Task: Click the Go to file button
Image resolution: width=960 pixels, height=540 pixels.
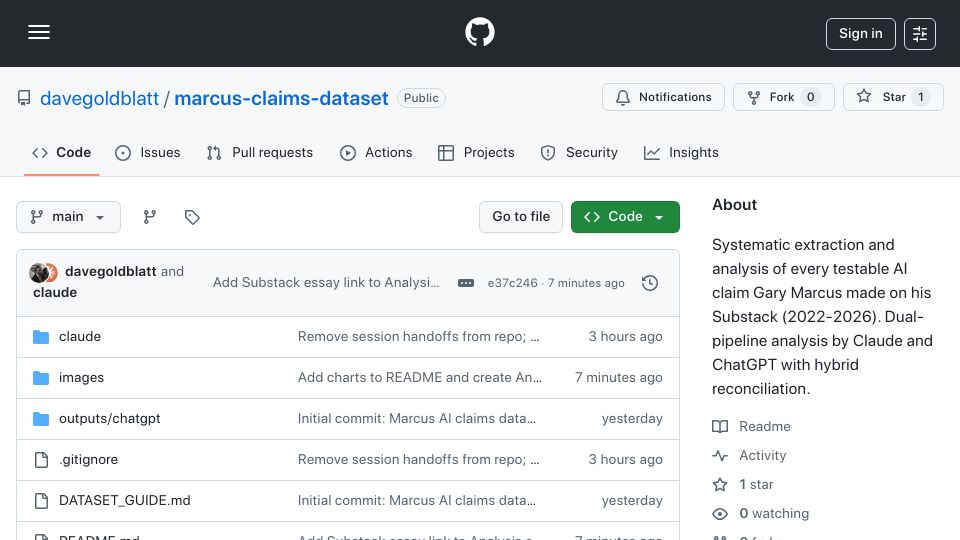Action: click(521, 217)
